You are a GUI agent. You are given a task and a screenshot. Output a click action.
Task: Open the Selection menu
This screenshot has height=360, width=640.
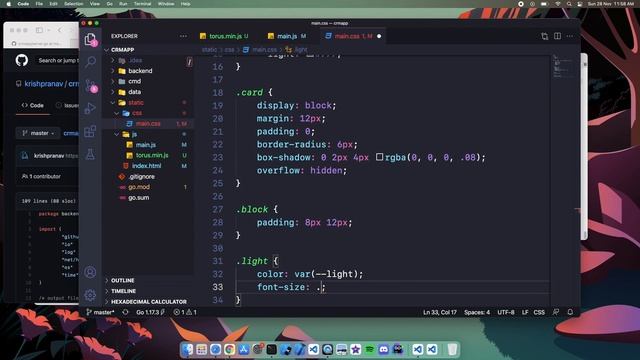coord(73,4)
